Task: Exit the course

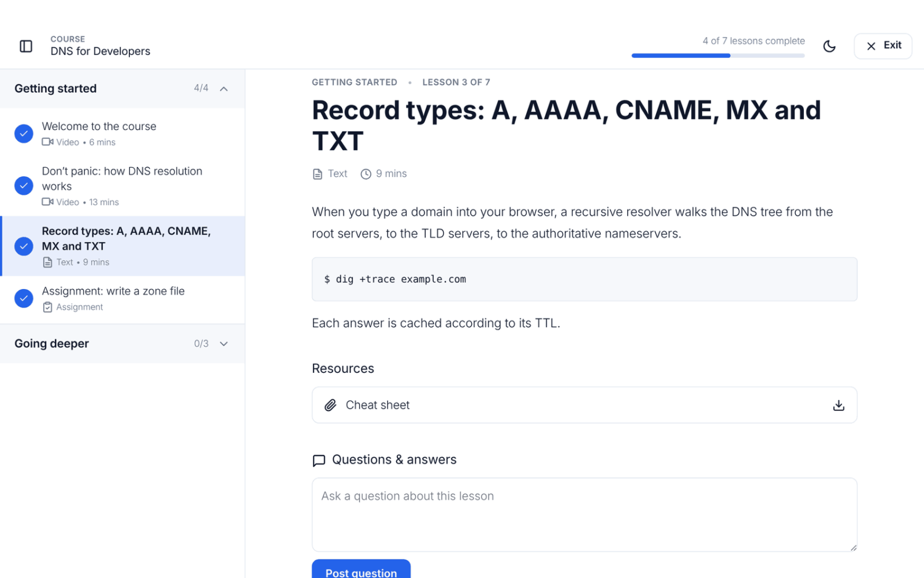Action: (x=883, y=46)
